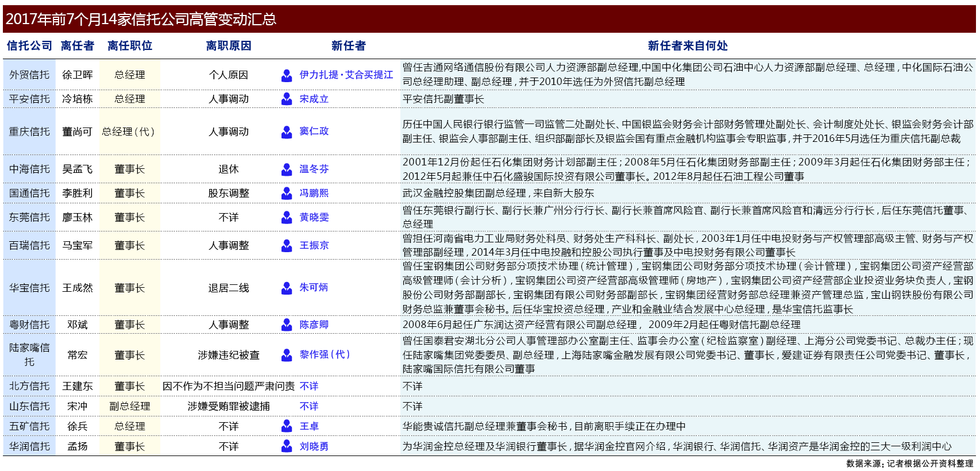Click position cell 副总经理
Image resolution: width=980 pixels, height=471 pixels.
(130, 406)
